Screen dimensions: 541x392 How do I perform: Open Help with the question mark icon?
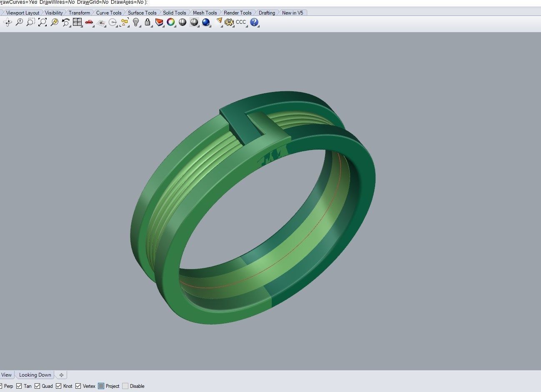point(254,22)
